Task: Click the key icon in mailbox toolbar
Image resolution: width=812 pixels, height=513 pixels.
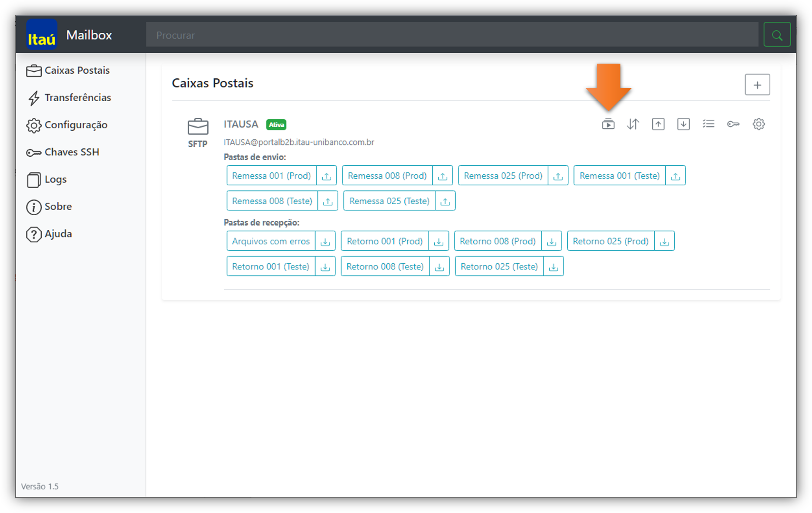Action: (x=733, y=124)
